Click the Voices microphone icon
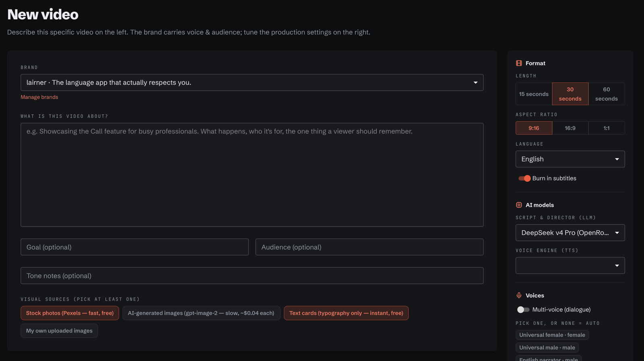644x361 pixels. 519,295
